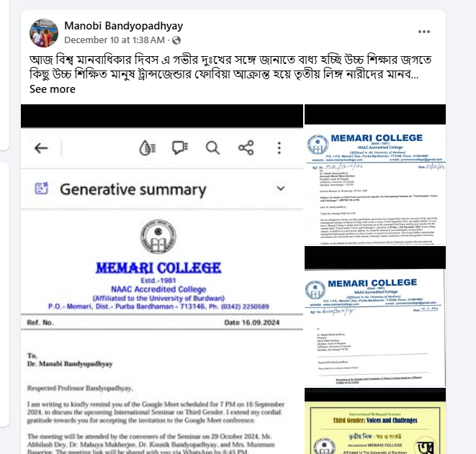Open the vertical three-dot viewer menu

pyautogui.click(x=279, y=148)
